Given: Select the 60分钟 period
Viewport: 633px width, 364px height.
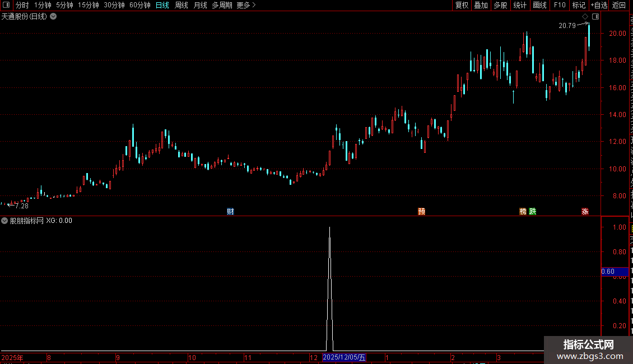Looking at the screenshot, I should pos(140,5).
